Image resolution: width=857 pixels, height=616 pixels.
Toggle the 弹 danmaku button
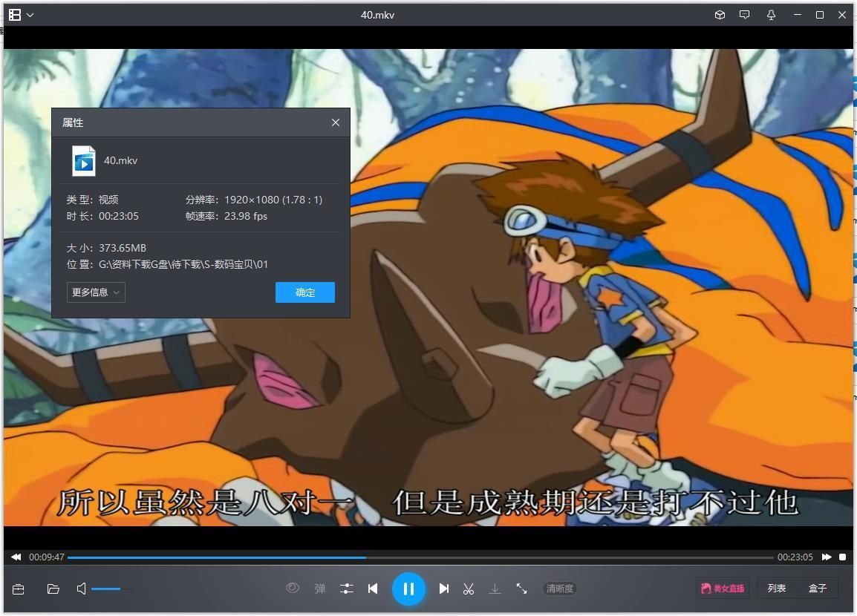tap(320, 589)
